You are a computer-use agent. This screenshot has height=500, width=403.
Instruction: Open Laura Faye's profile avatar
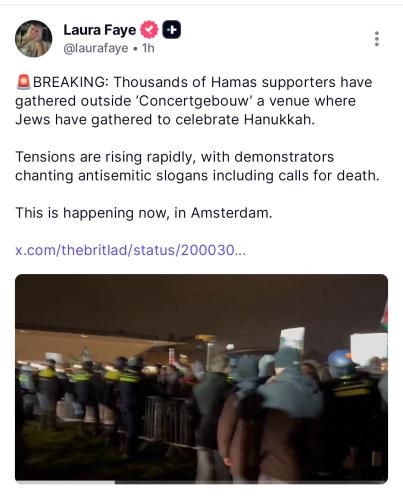(x=33, y=39)
